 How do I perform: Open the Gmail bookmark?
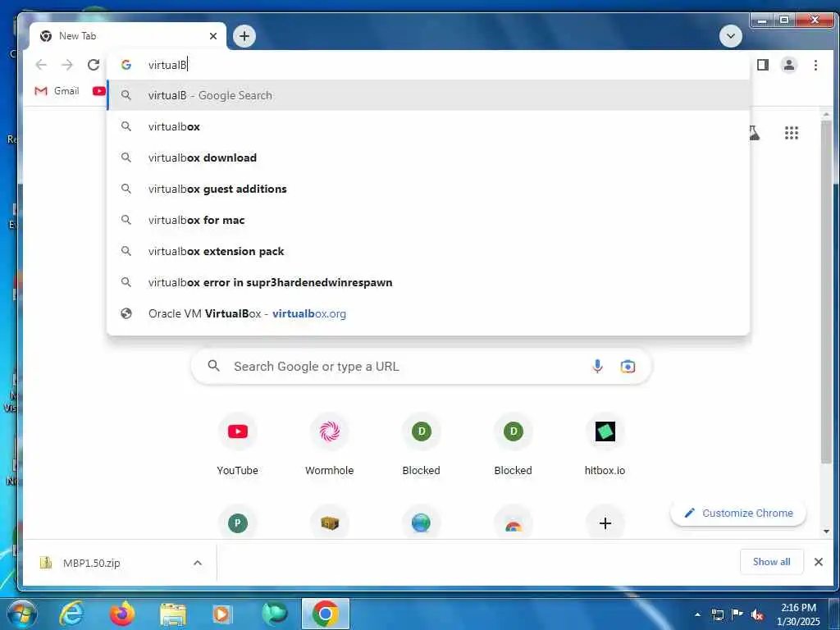pos(57,91)
